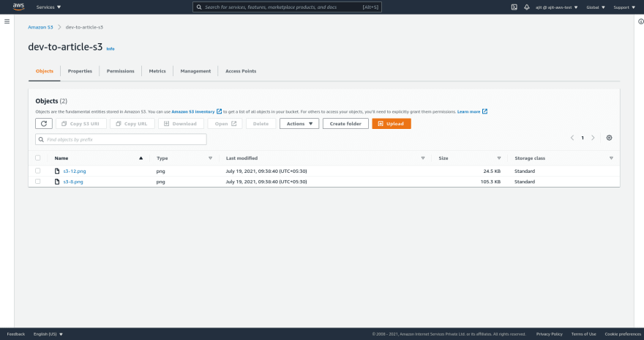The width and height of the screenshot is (644, 340).
Task: Expand the Actions dropdown
Action: tap(299, 123)
